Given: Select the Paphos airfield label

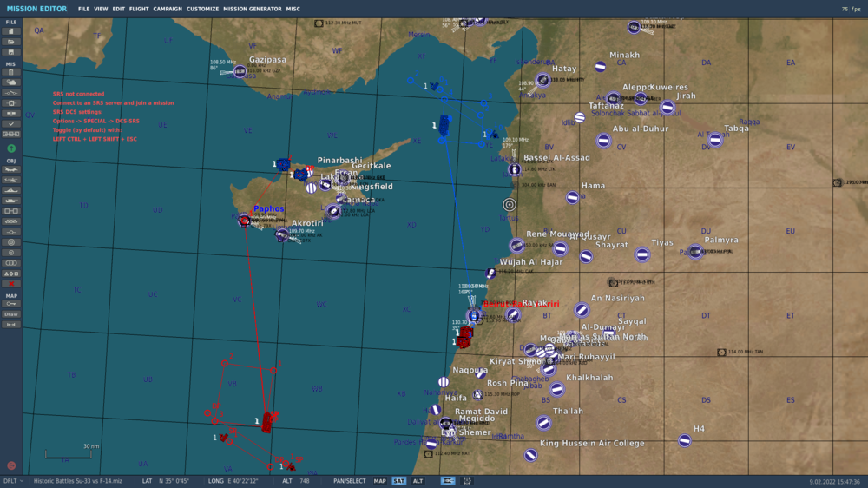Looking at the screenshot, I should click(x=268, y=208).
